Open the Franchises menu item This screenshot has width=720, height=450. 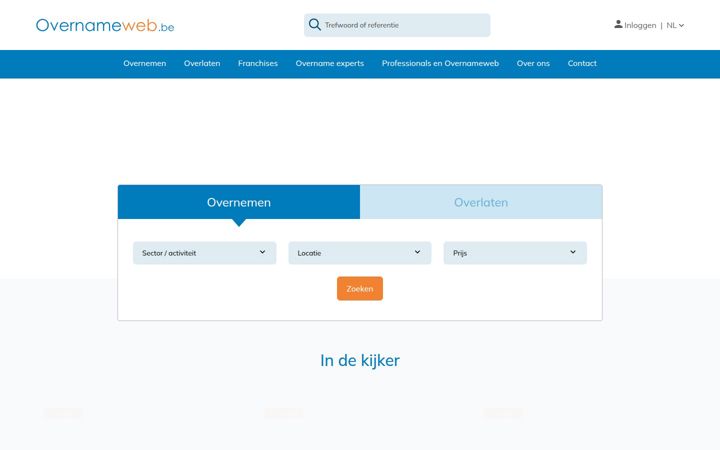coord(258,63)
